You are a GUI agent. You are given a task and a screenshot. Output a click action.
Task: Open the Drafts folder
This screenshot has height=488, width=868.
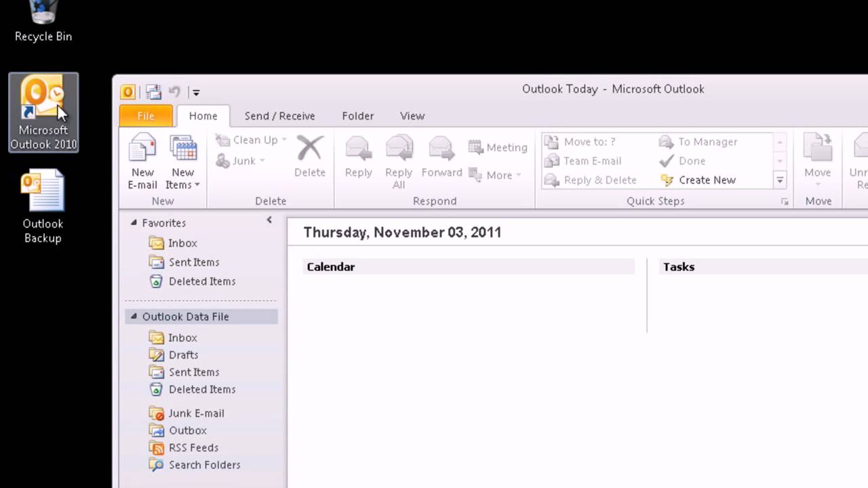click(x=174, y=354)
